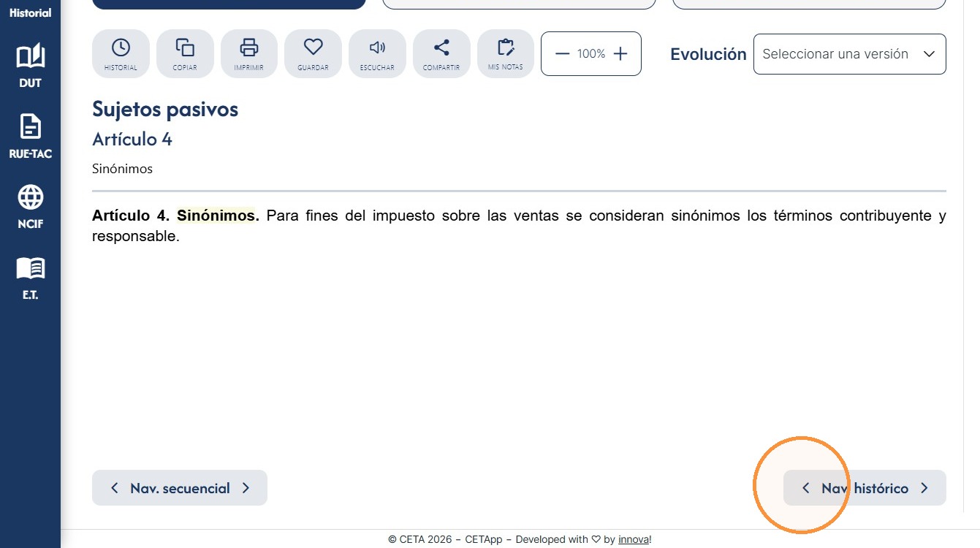Go to next version in Nav. histórico
The image size is (980, 548).
(x=924, y=488)
